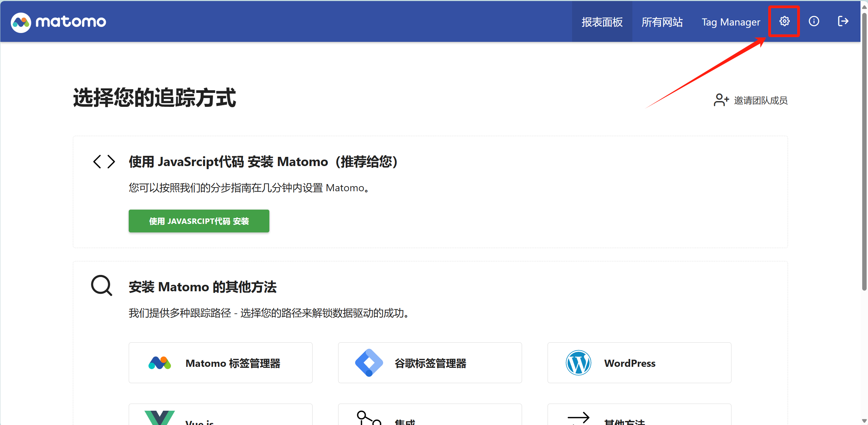This screenshot has width=868, height=425.
Task: Click the magnifying glass icon
Action: click(101, 285)
